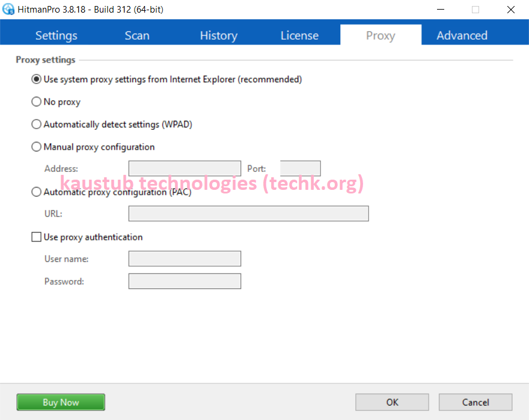
Task: Click the URL: label
Action: click(x=54, y=213)
